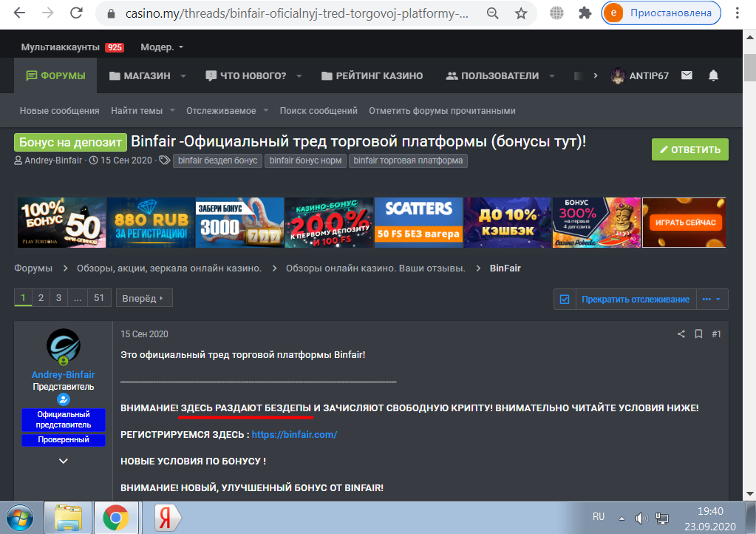Screen dimensions: 756x534
Task: Click the lock icon in address bar
Action: point(112,13)
